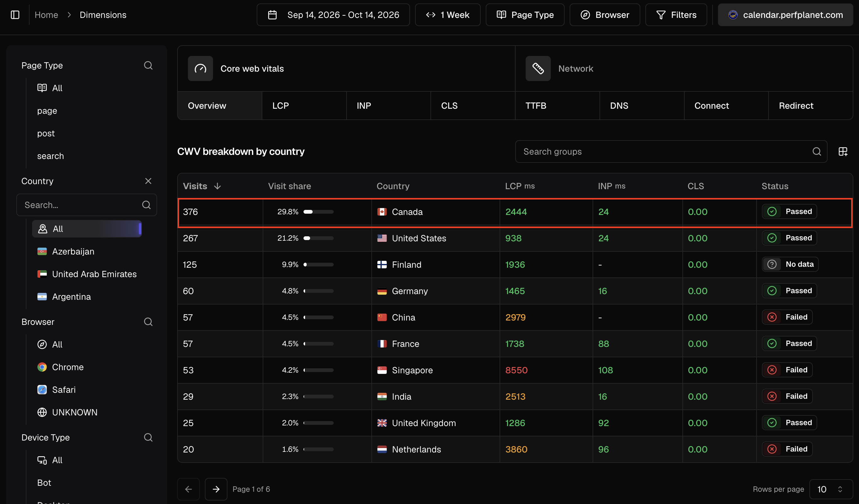Screen dimensions: 859x504
Task: Click United States visit share bar
Action: (318, 238)
